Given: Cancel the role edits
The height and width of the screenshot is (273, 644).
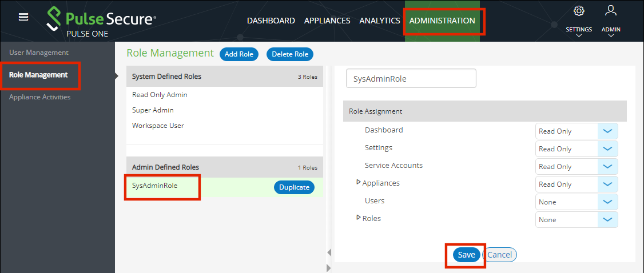Looking at the screenshot, I should tap(499, 255).
